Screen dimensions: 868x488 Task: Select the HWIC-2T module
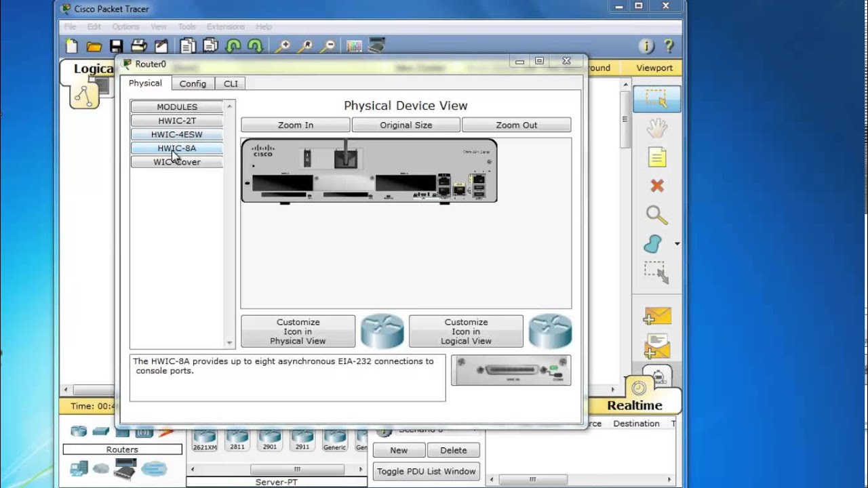click(x=177, y=121)
